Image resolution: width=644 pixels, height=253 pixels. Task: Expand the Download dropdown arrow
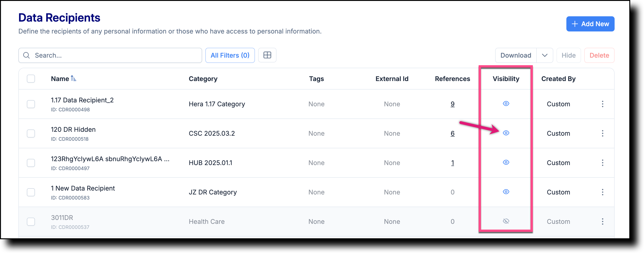pyautogui.click(x=545, y=55)
